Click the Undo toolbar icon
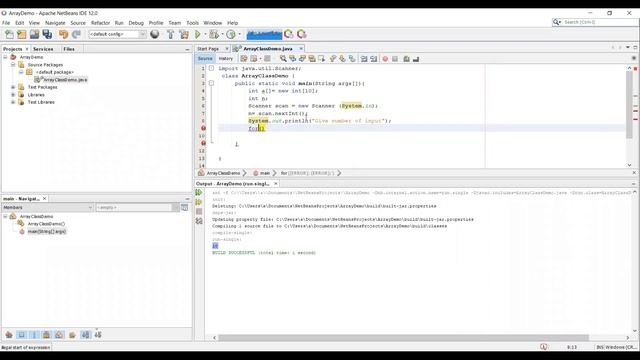 tap(63, 34)
